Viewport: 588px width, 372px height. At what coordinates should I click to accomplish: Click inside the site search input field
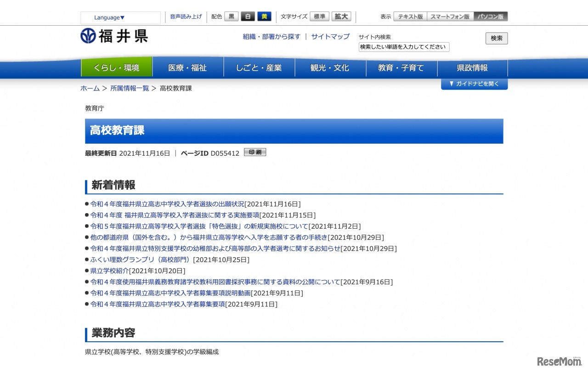click(403, 47)
